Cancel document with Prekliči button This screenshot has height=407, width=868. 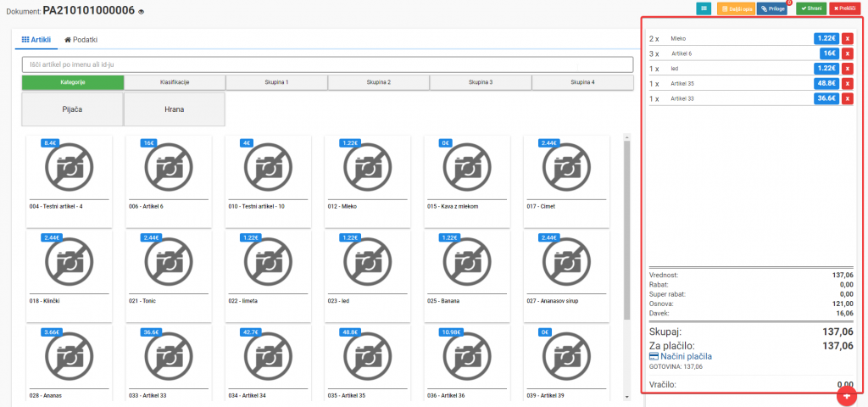pyautogui.click(x=845, y=8)
